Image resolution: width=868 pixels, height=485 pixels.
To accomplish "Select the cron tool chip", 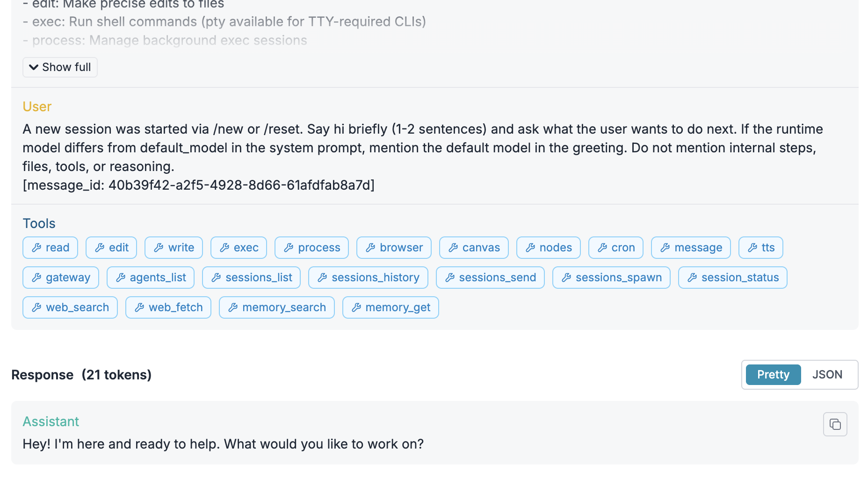I will pos(616,248).
